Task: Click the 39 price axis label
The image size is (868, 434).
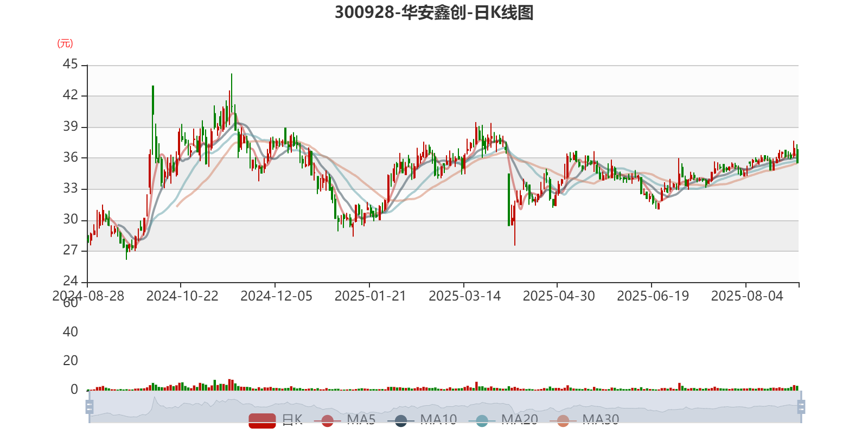Action: tap(71, 126)
